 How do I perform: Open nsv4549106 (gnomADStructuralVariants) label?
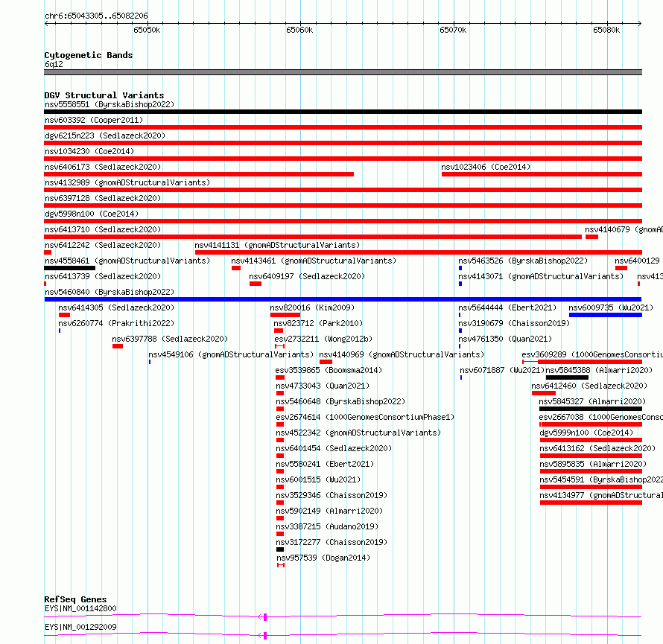231,354
